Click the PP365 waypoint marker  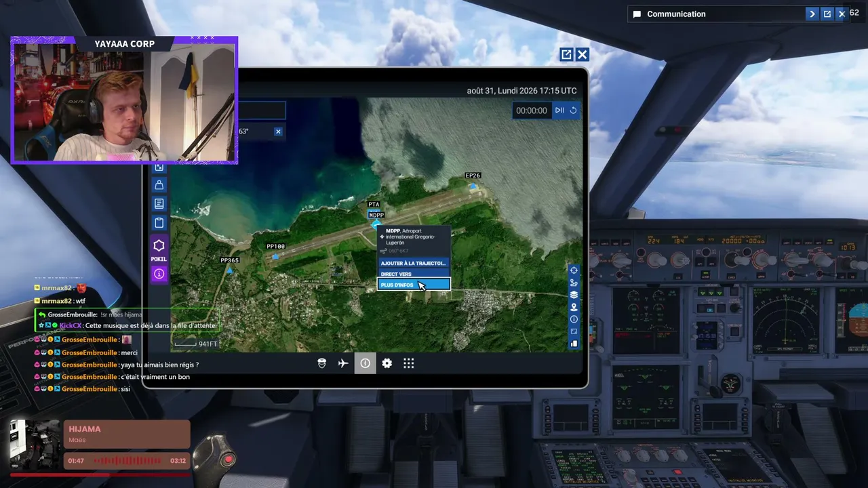[x=230, y=270]
